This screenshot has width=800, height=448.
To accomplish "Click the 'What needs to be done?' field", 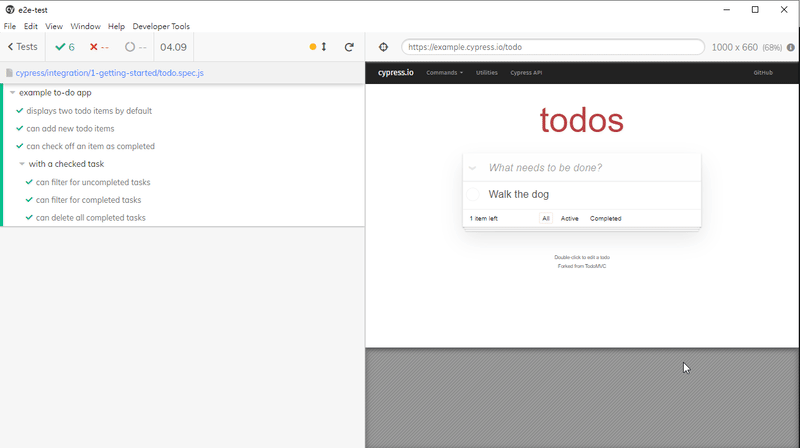I will [x=590, y=168].
